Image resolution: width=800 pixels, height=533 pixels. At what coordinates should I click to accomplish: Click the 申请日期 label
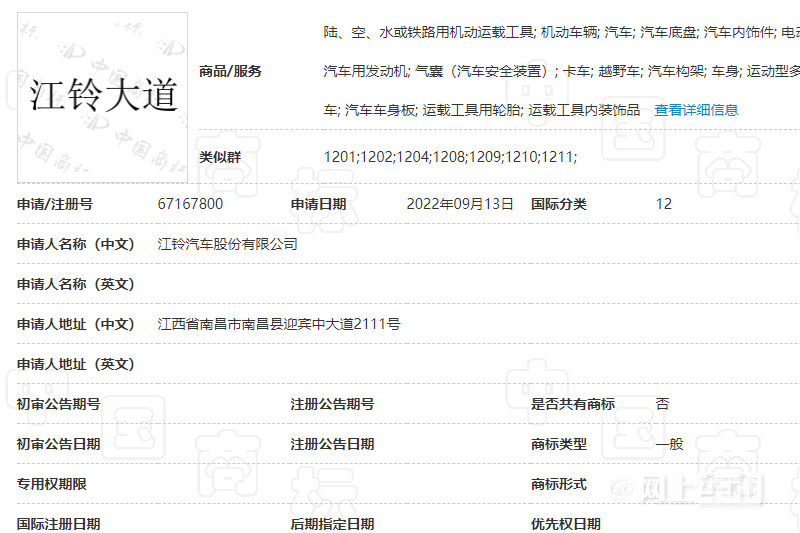318,204
